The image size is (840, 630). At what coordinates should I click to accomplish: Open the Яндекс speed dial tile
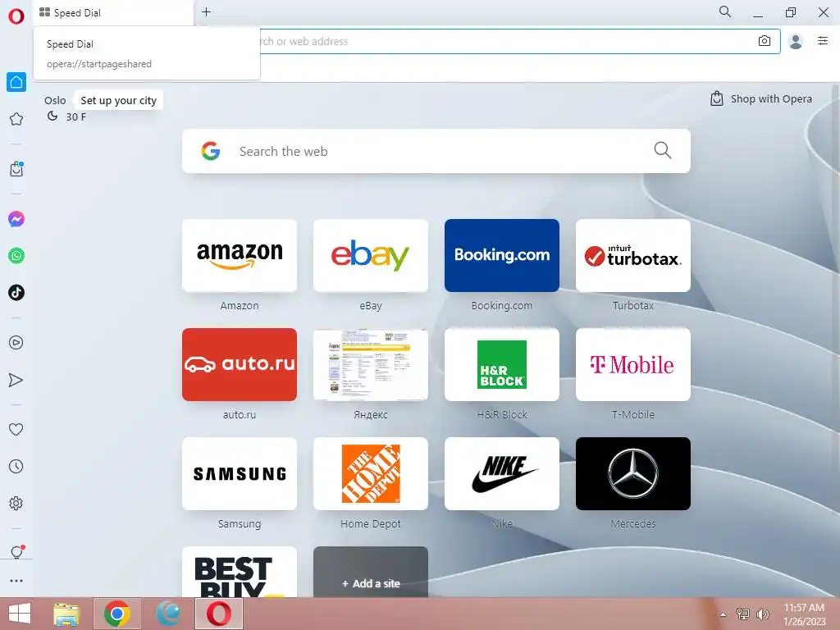pyautogui.click(x=371, y=364)
